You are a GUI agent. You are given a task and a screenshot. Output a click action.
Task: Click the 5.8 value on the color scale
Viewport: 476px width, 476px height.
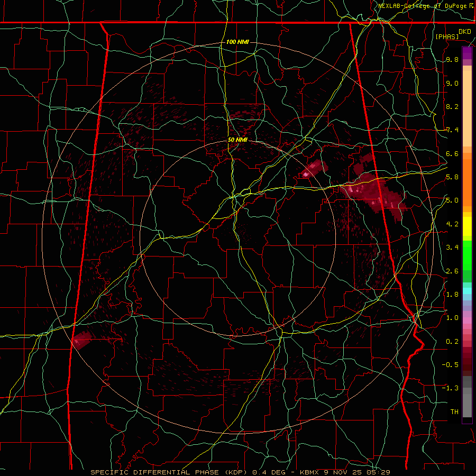coord(452,177)
